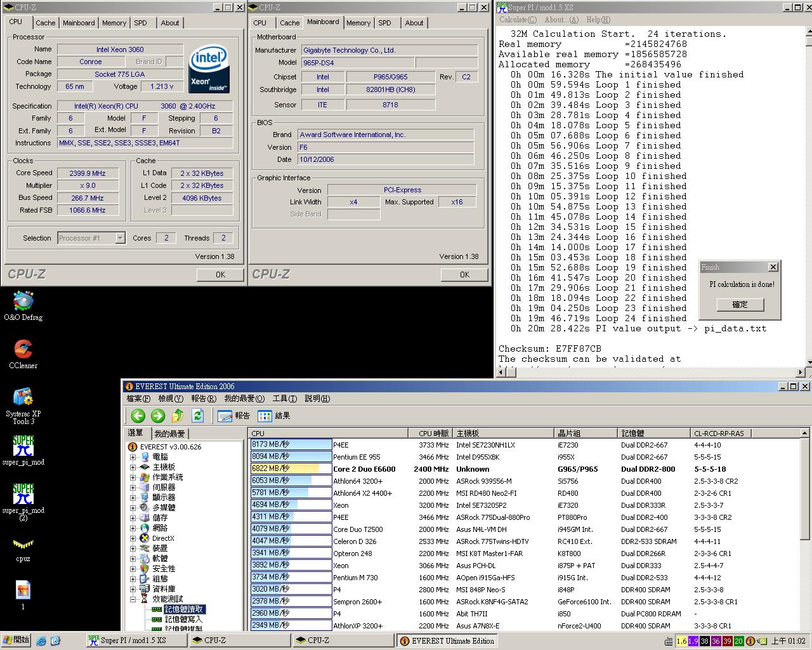Open the 報告 report toolbar button in EVEREST
This screenshot has width=812, height=650.
233,416
